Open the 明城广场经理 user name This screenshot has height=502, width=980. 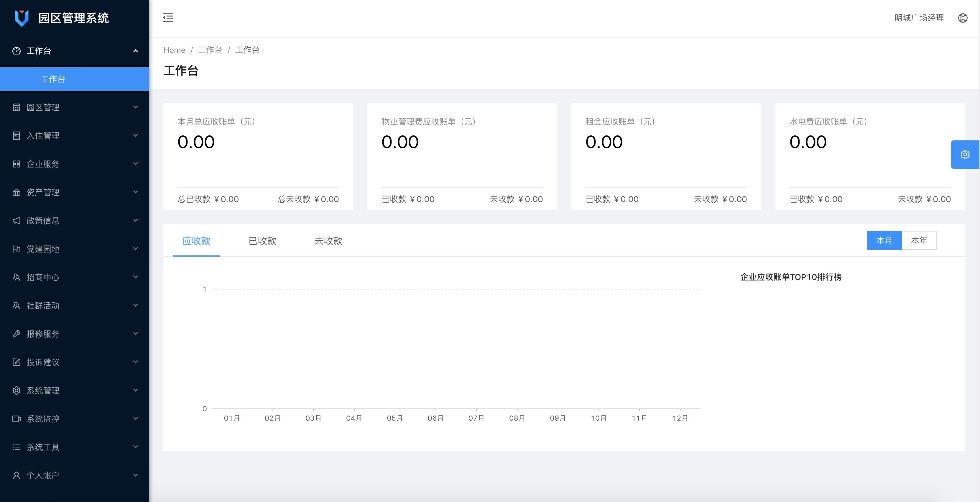click(x=919, y=18)
